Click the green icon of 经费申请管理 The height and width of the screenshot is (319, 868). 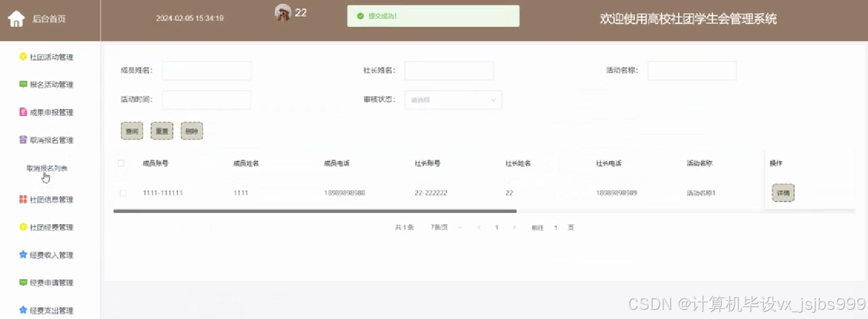click(23, 282)
